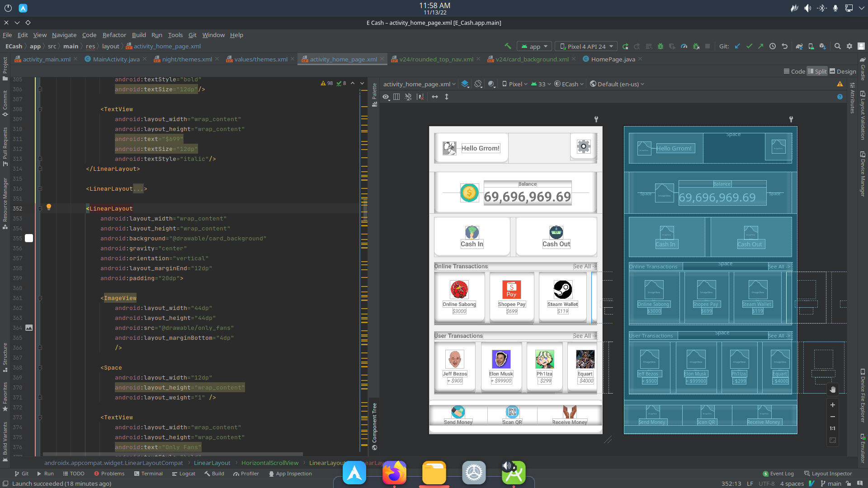Click the zoom in plus button
The image size is (868, 488).
coord(833,405)
